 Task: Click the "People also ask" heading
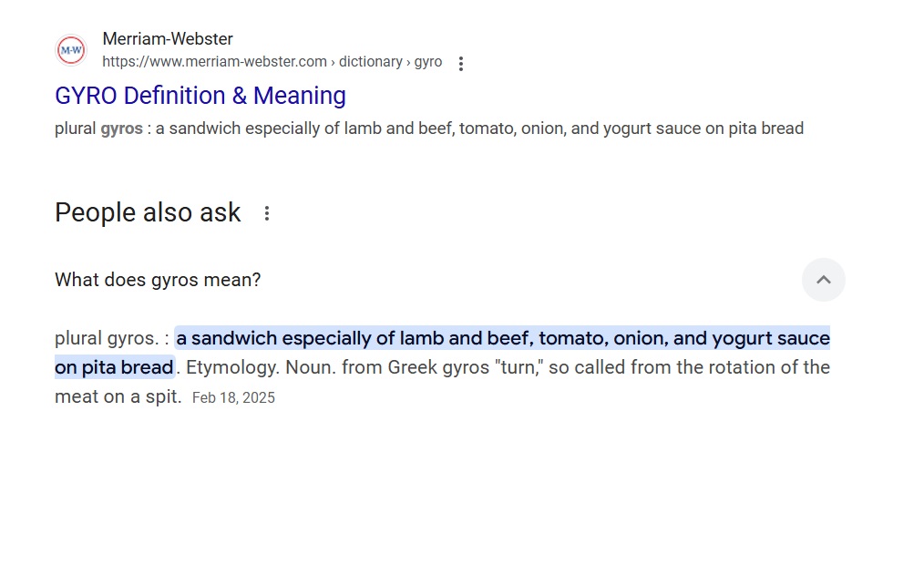point(148,213)
